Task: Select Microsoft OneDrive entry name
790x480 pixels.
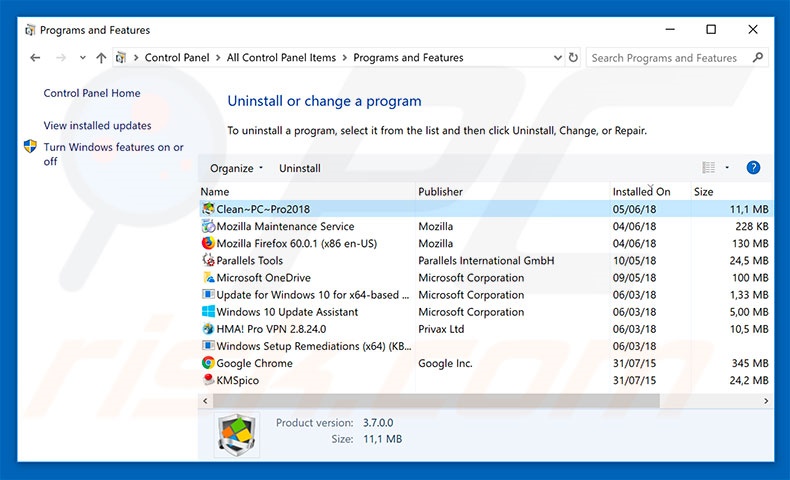Action: tap(264, 278)
